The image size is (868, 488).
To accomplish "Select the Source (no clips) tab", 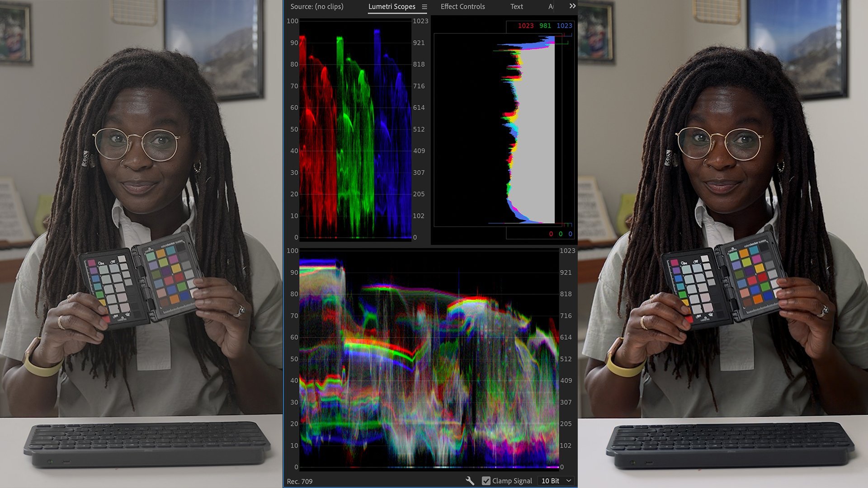I will pyautogui.click(x=316, y=7).
